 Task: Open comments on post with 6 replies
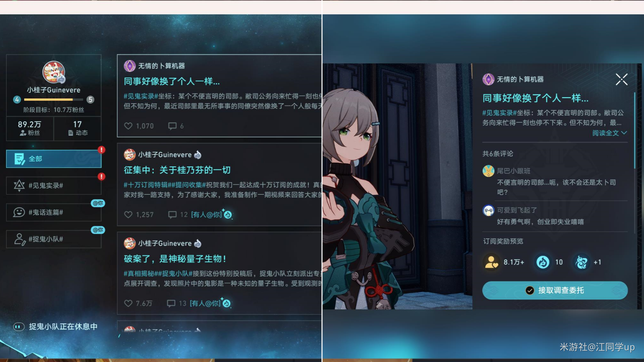coord(172,126)
